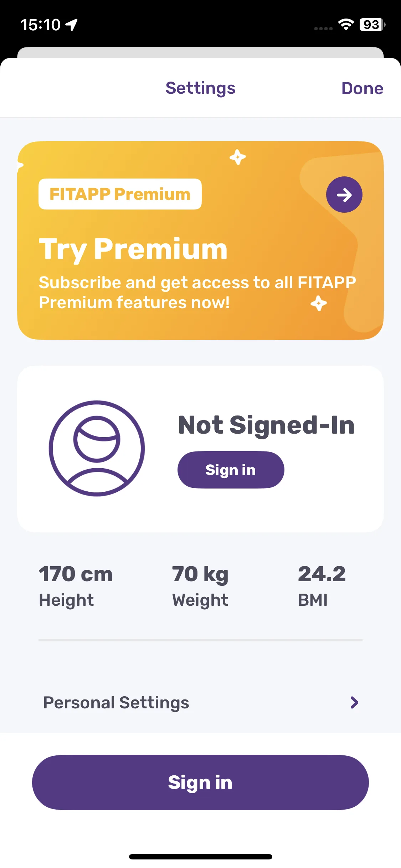Tap Done to close Settings
Image resolution: width=401 pixels, height=868 pixels.
[362, 88]
